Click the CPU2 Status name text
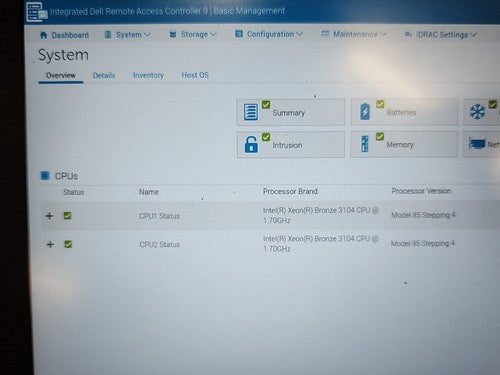The image size is (500, 375). pos(160,245)
